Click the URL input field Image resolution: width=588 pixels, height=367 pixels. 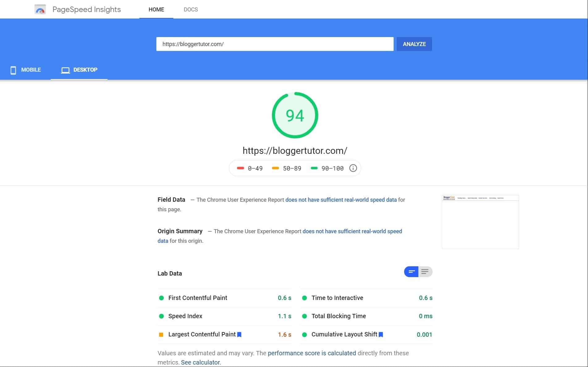pos(275,44)
